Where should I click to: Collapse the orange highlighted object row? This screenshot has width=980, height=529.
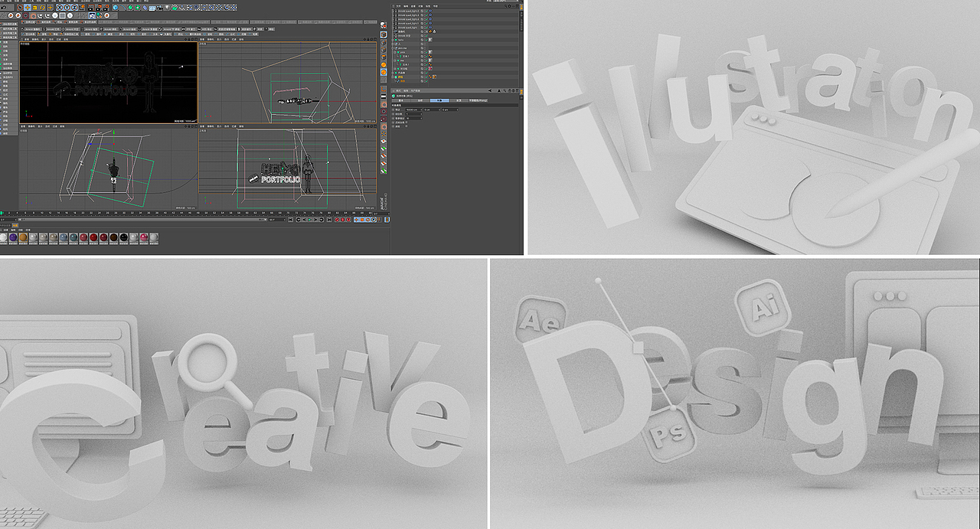[393, 77]
